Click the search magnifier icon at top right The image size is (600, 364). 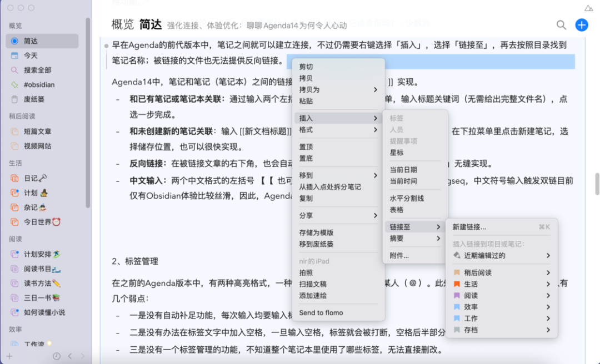coord(561,25)
